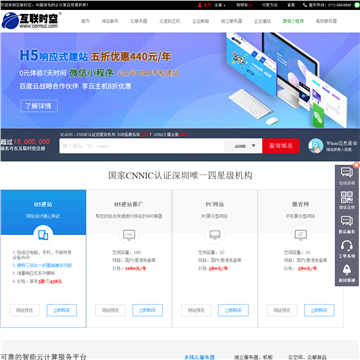
Task: Click the green chat icon in the top-right corner
Action: pos(357,5)
